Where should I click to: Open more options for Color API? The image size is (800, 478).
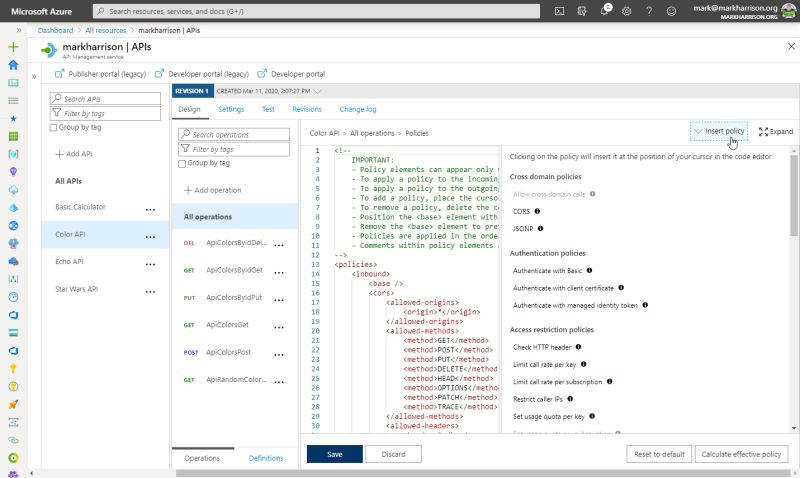pos(151,237)
